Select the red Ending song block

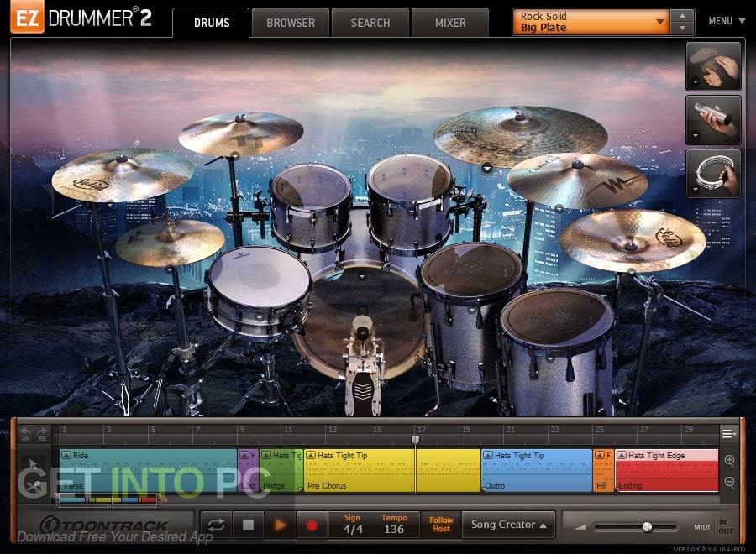(667, 471)
